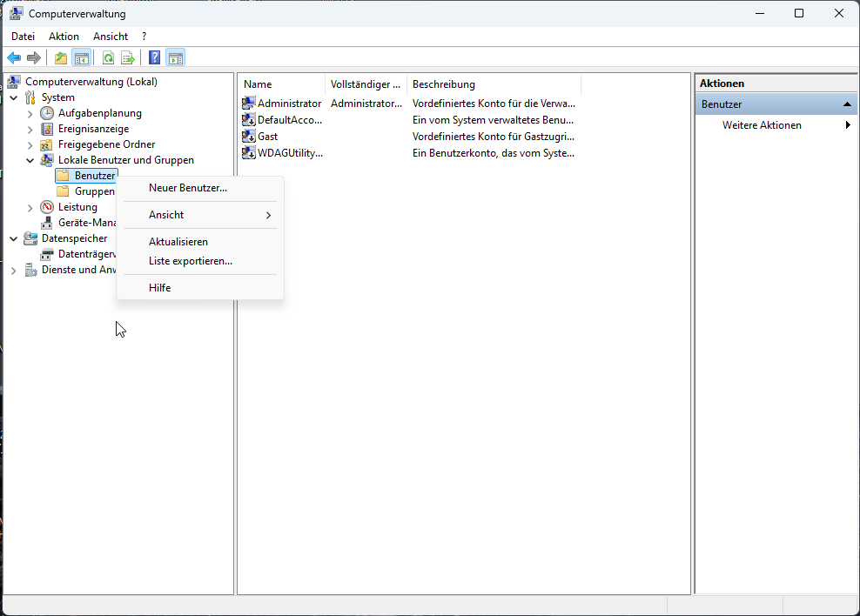Expand the Dienste und Anwendungen node
The height and width of the screenshot is (616, 860).
[x=14, y=271]
